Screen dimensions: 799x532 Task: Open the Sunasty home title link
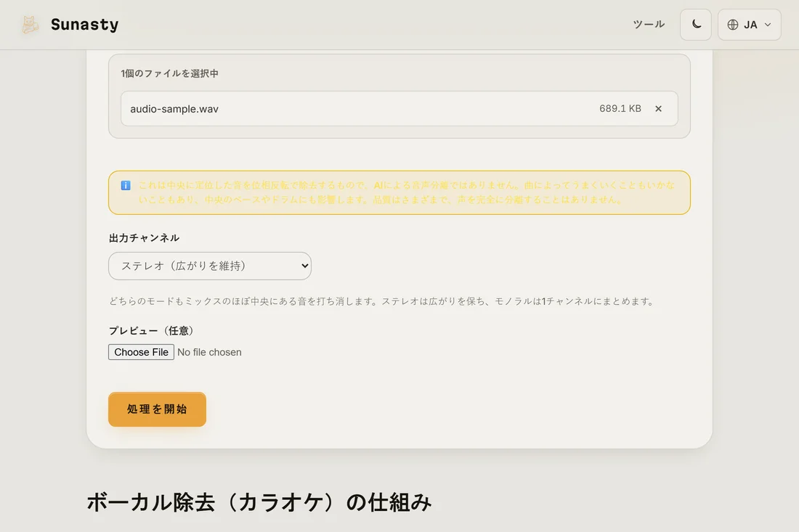tap(84, 25)
